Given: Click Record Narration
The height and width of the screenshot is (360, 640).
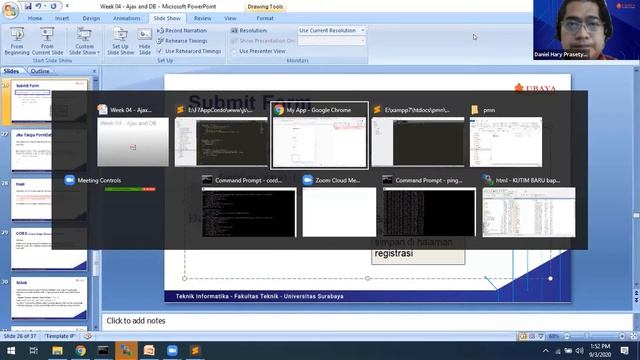Looking at the screenshot, I should point(182,30).
